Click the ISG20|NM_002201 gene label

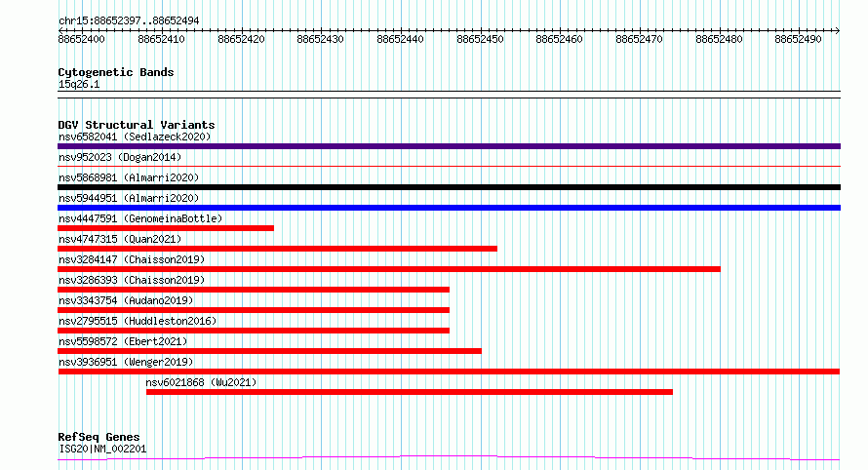[102, 449]
